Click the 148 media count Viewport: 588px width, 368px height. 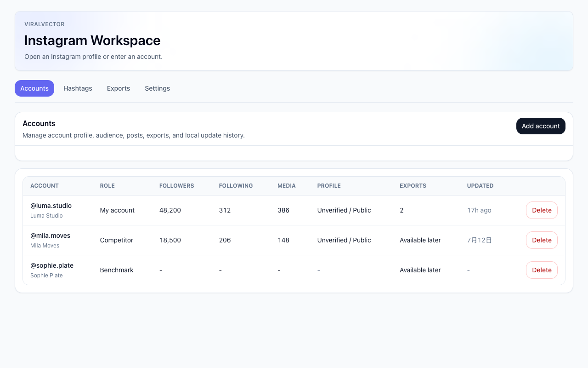pyautogui.click(x=283, y=240)
